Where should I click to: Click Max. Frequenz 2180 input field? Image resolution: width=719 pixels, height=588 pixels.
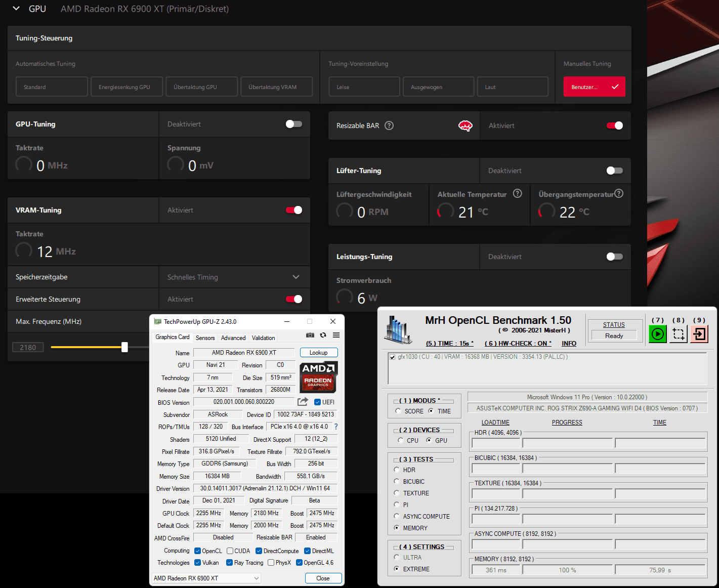28,347
